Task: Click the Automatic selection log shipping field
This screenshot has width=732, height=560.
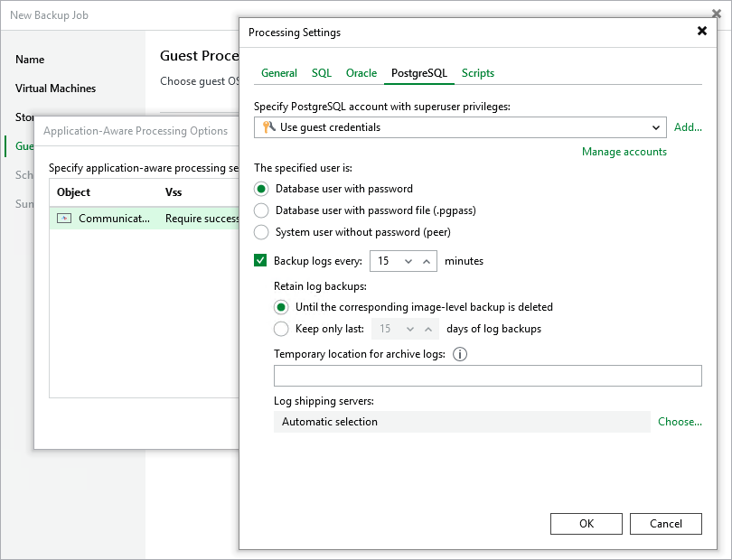Action: pos(462,422)
